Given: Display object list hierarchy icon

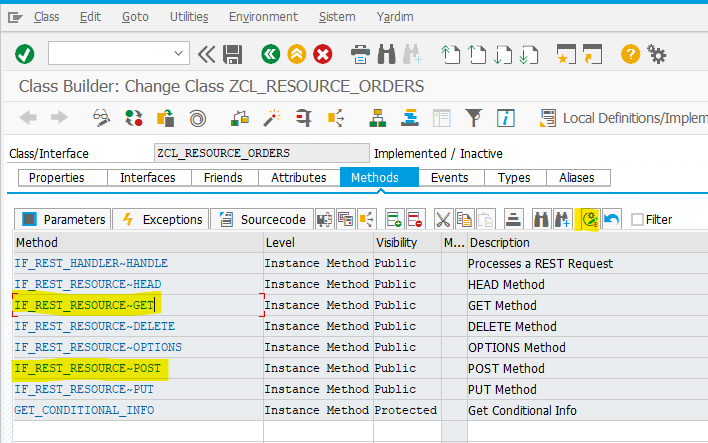Looking at the screenshot, I should [377, 118].
